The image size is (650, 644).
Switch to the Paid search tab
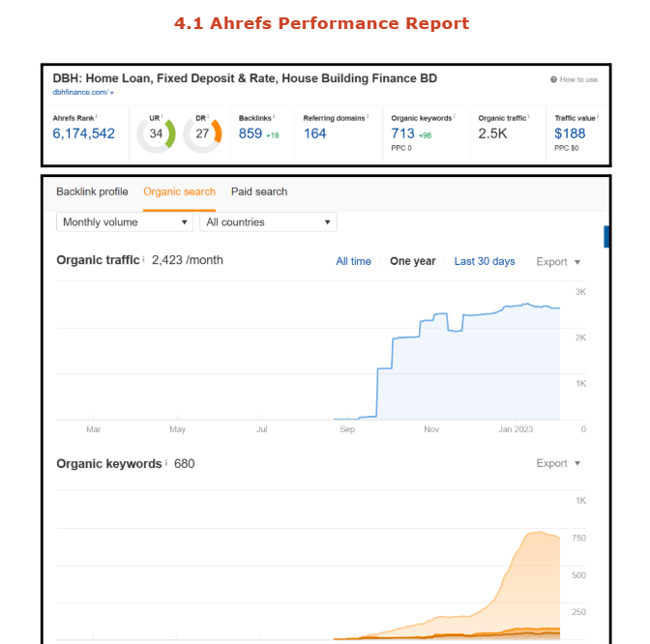coord(259,191)
